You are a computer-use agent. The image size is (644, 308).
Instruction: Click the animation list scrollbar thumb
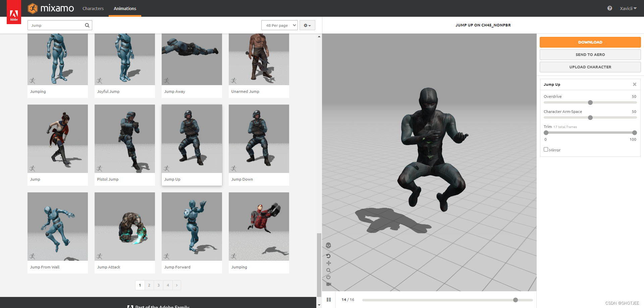pos(319,265)
